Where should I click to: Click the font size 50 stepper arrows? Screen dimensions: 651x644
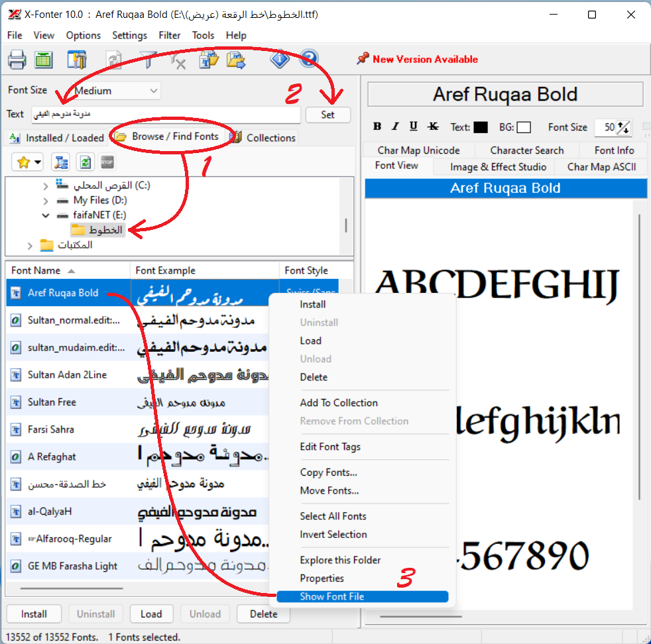(x=624, y=127)
